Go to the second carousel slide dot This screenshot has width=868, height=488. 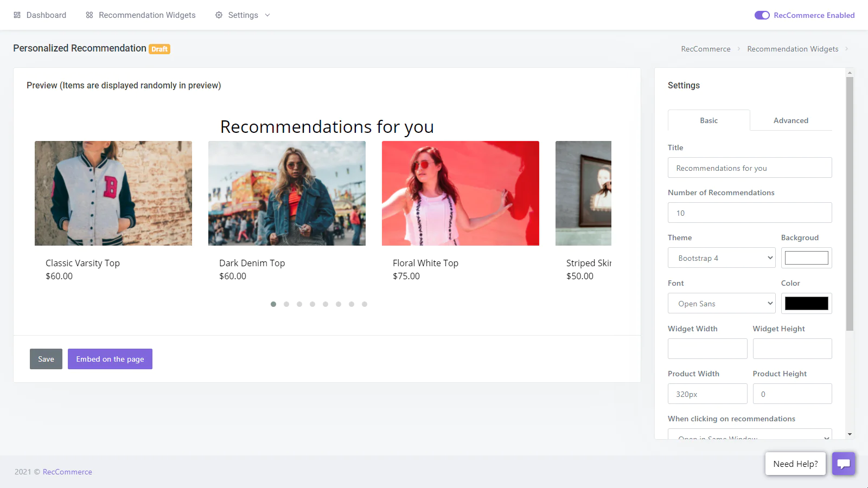(286, 304)
